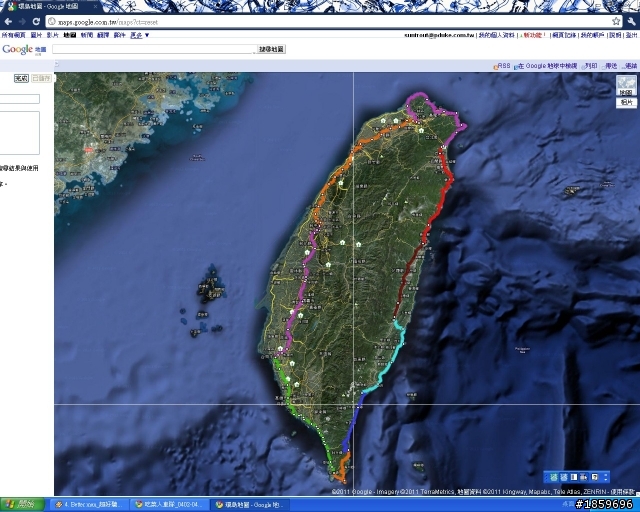Viewport: 640px width, 512px height.
Task: Open the options arrow at the language toolbar's end
Action: pos(605,477)
